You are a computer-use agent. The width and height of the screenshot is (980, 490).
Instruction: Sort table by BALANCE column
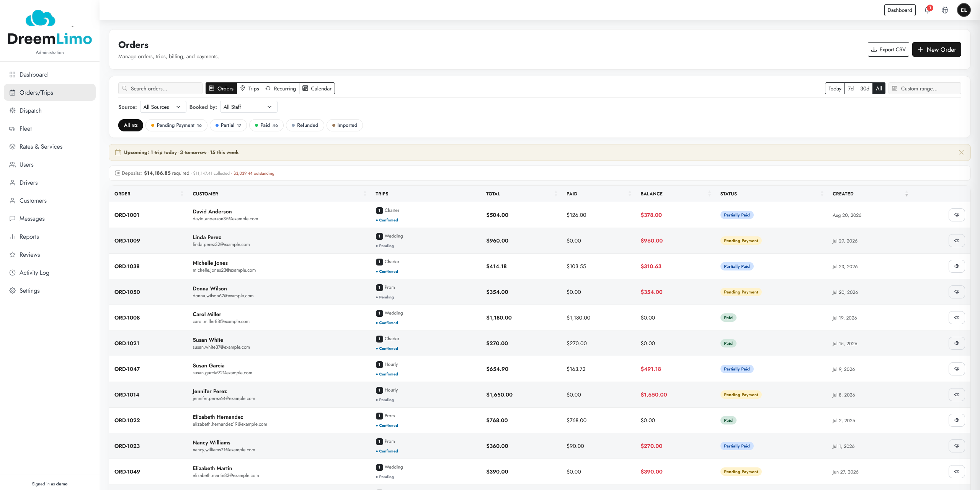click(676, 194)
